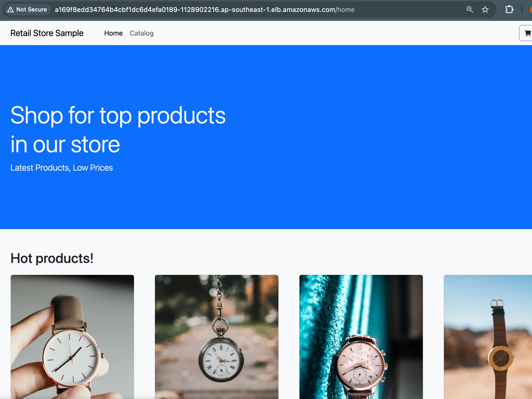Screen dimensions: 532x399
Task: Go to the Home nav link
Action: [x=113, y=33]
